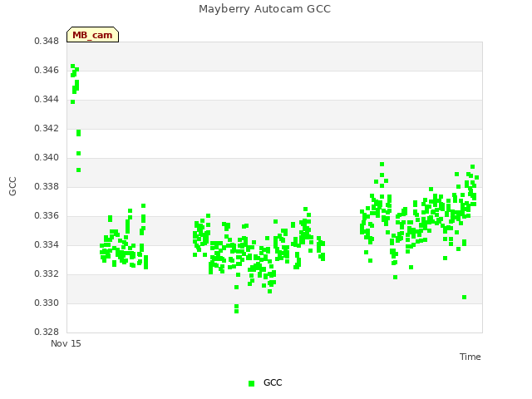
Task: Click the chart title Mayberry Autocam GCC
Action: tap(264, 9)
